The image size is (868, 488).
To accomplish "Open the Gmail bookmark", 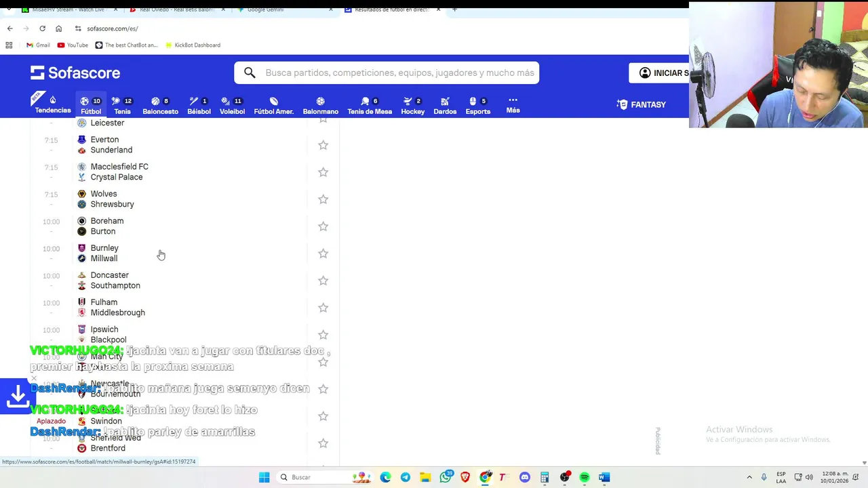I will click(x=38, y=45).
